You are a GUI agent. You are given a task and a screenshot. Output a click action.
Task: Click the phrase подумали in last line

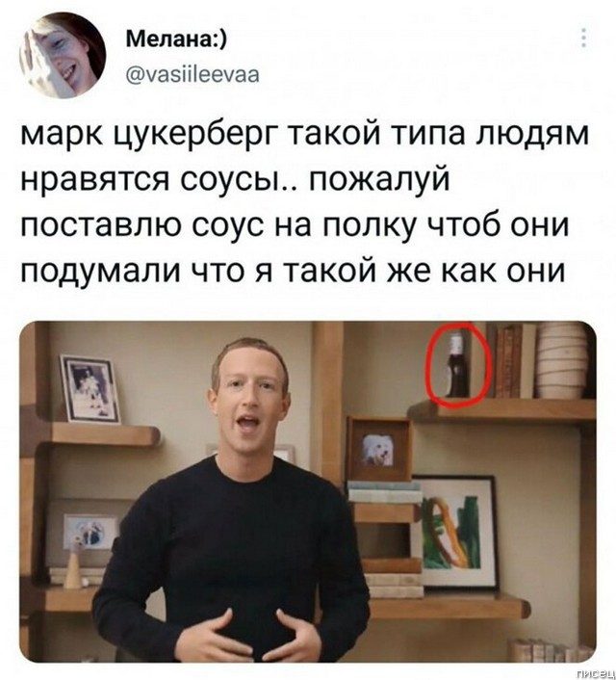click(x=103, y=271)
